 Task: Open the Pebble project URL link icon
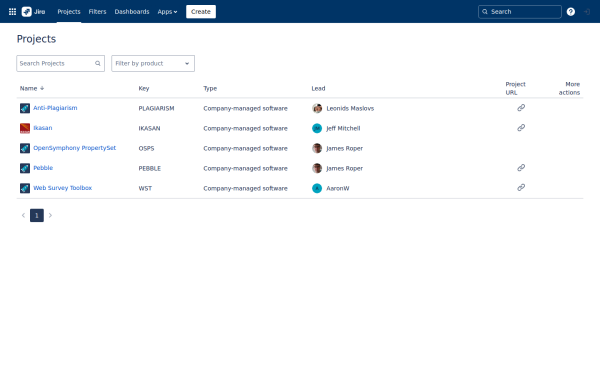[x=521, y=168]
